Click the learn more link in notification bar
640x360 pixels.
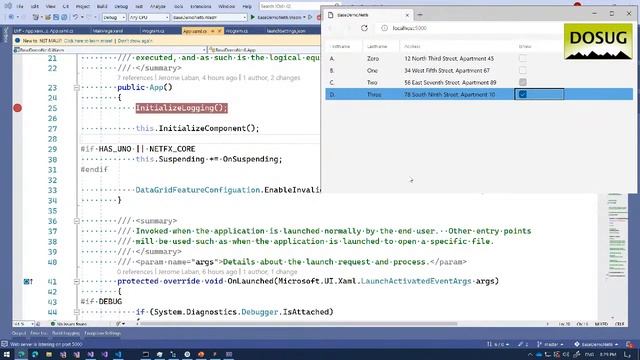point(88,41)
